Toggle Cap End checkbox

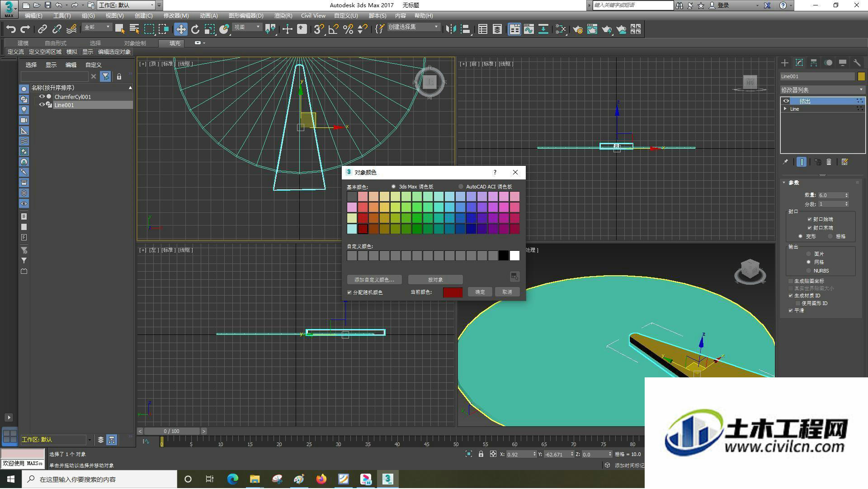click(x=809, y=228)
